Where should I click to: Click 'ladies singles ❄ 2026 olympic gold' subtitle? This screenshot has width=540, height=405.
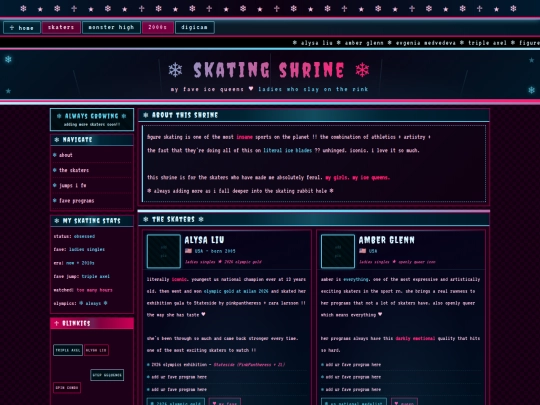coord(223,262)
